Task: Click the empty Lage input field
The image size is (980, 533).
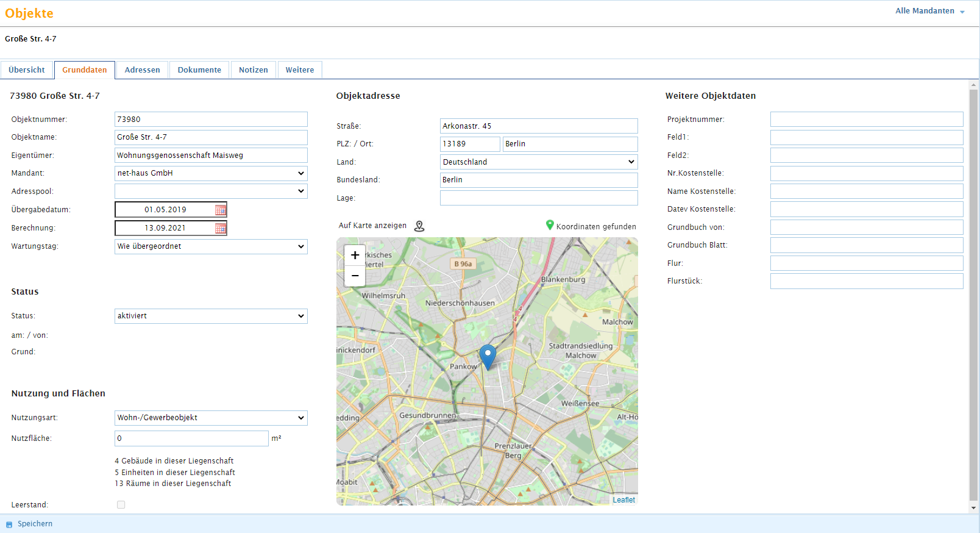Action: pyautogui.click(x=539, y=198)
